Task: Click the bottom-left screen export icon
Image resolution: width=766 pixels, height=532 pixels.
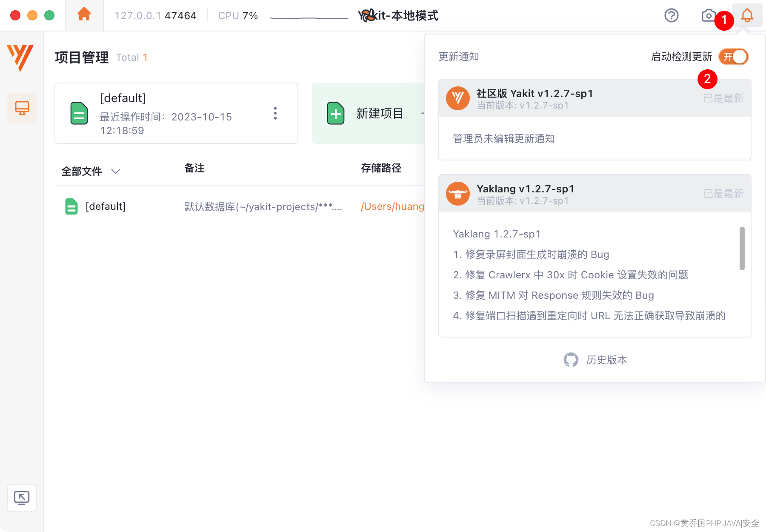Action: (22, 498)
